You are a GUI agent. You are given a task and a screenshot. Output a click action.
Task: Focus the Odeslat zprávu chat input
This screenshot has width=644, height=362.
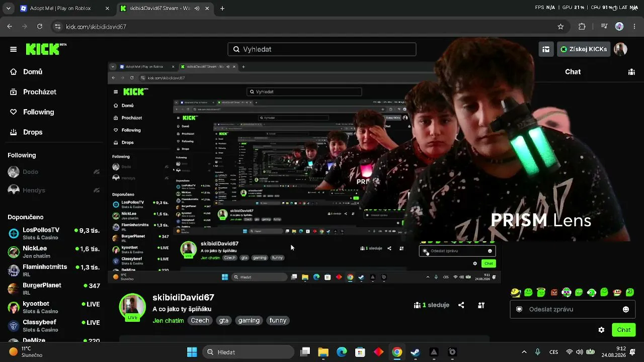[573, 309]
